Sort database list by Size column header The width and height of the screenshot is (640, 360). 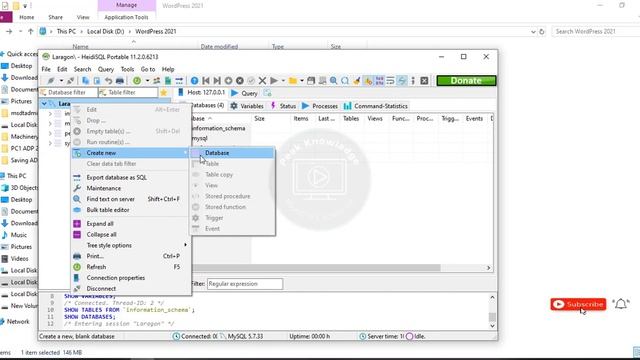(x=260, y=118)
